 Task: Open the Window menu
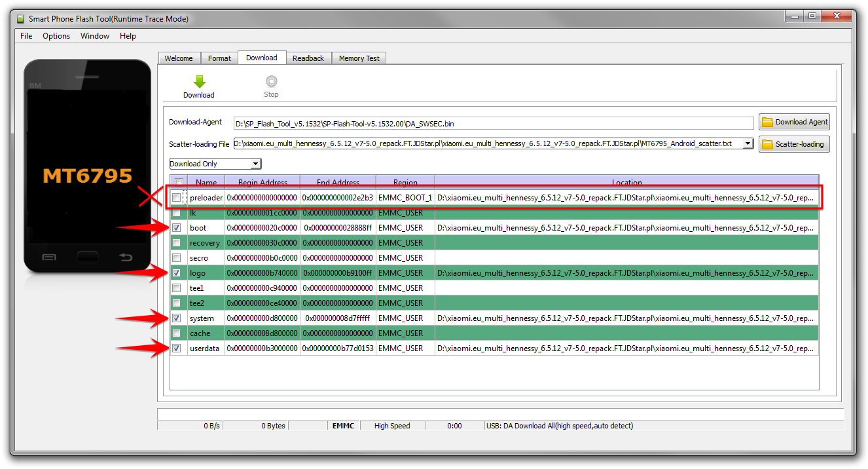(95, 36)
